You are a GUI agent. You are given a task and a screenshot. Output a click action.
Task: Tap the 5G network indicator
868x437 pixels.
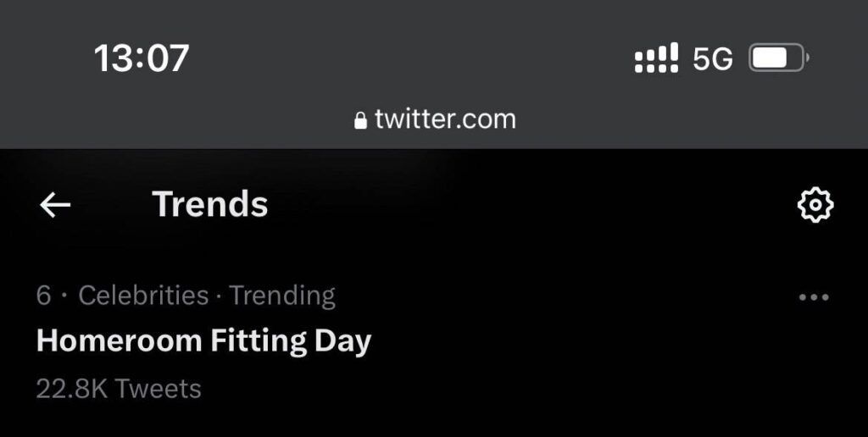[713, 58]
